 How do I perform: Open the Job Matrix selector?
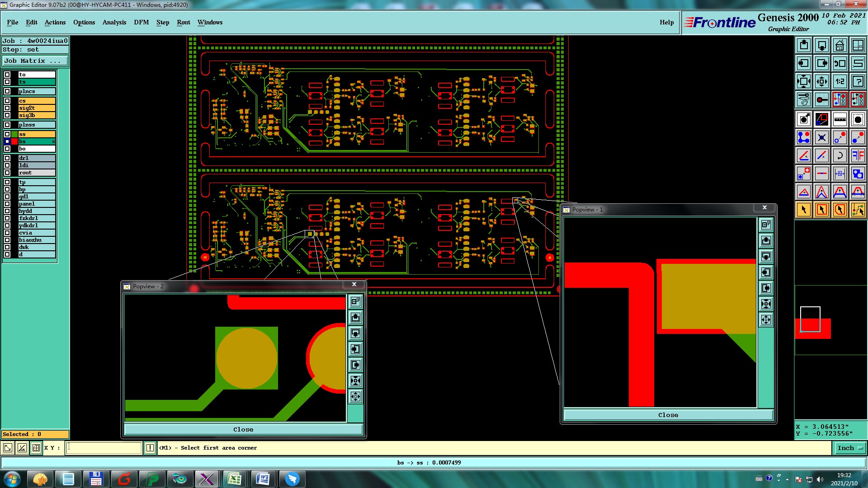tap(35, 61)
